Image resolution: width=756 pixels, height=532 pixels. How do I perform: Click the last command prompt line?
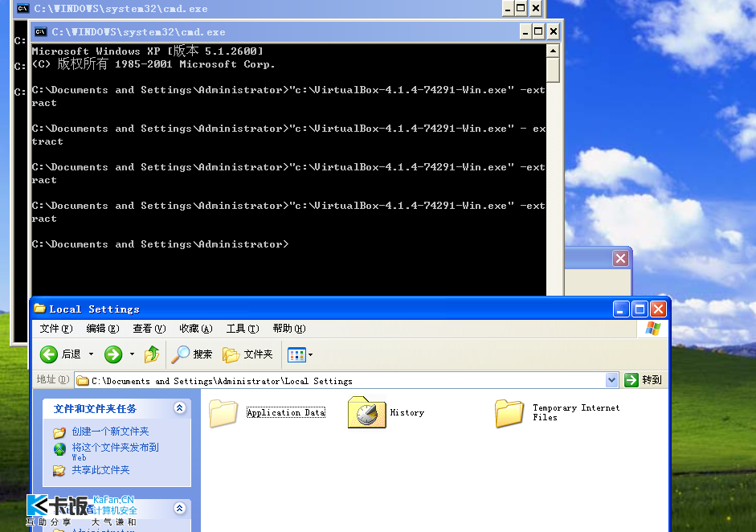click(160, 244)
